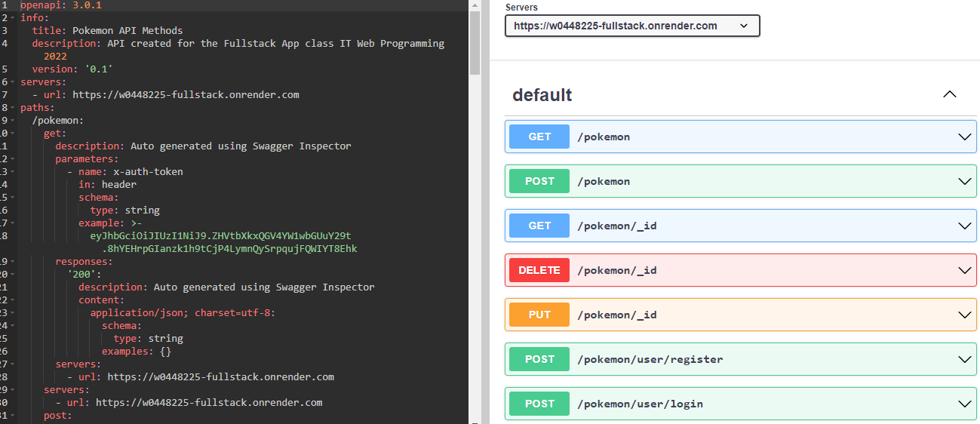The height and width of the screenshot is (424, 980).
Task: Click 'application/json; charset=utf-8:' line
Action: [x=183, y=313]
